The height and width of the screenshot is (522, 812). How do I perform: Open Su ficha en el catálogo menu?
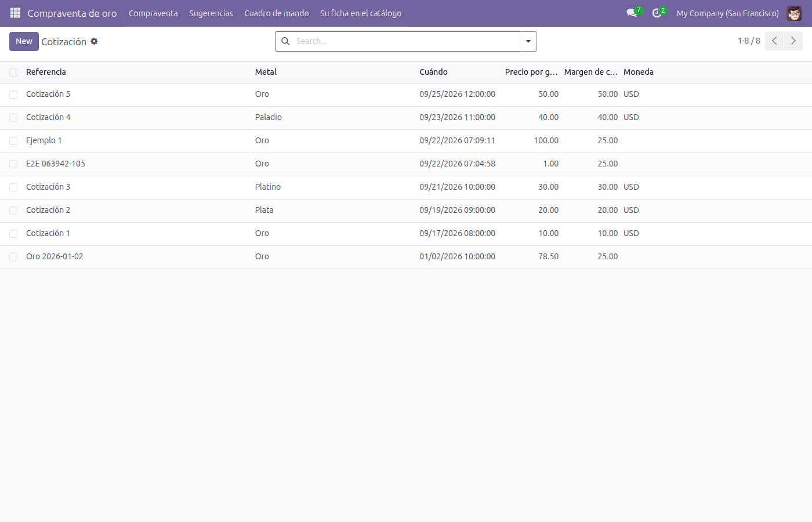point(361,13)
